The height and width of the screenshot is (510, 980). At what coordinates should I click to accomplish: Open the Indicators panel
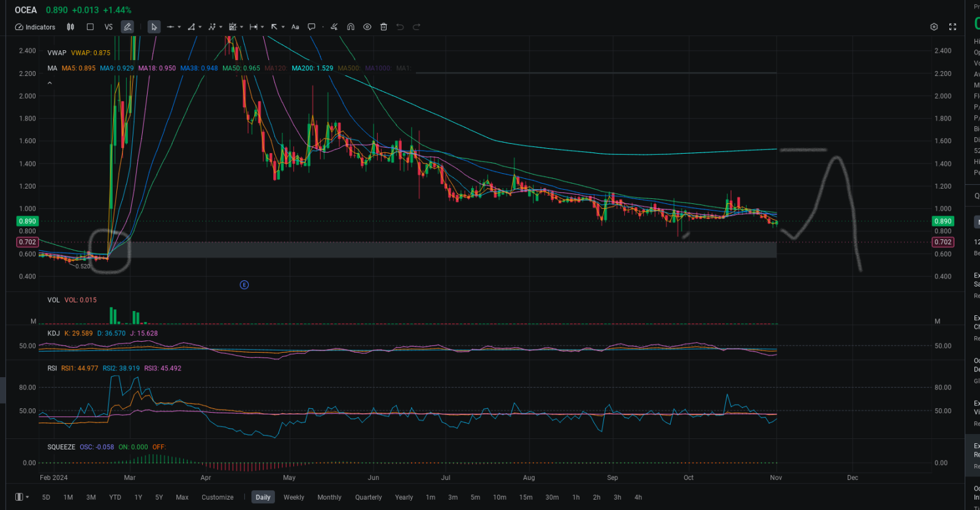click(x=35, y=27)
